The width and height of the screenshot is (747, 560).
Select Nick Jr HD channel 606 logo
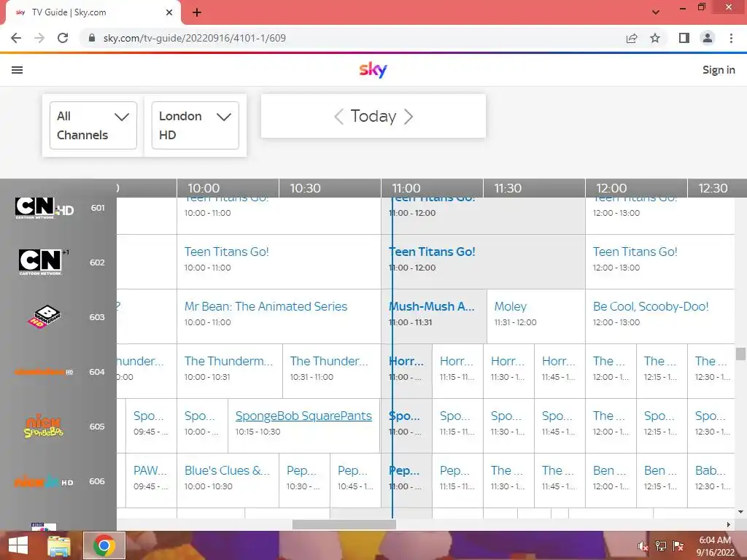pyautogui.click(x=44, y=481)
